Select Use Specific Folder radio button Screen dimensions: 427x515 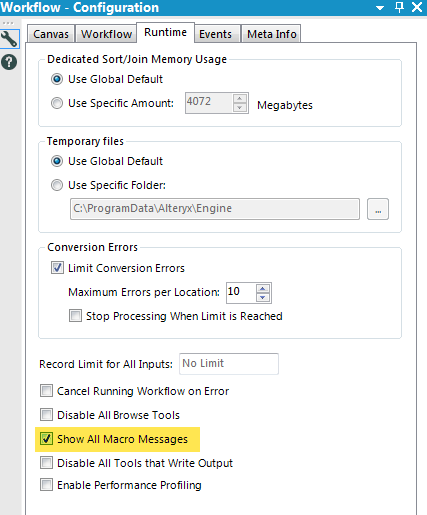point(57,185)
